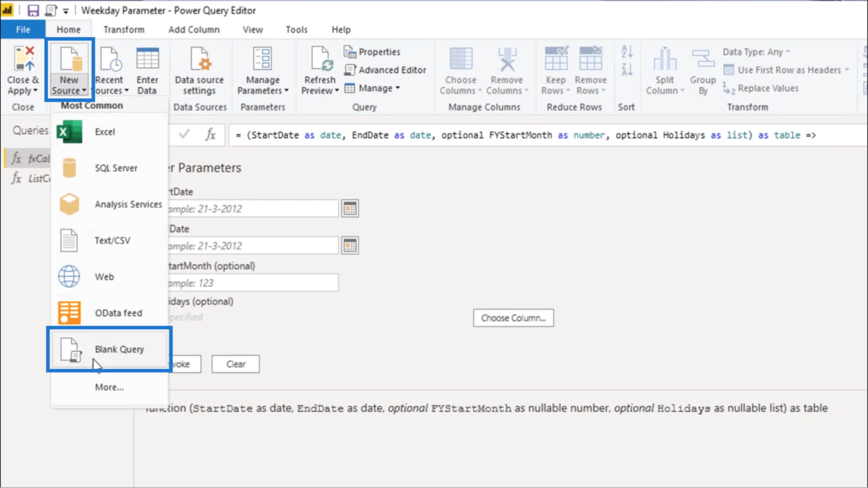Select Excel from Most Common sources
Image resolution: width=868 pixels, height=488 pixels.
coord(105,132)
